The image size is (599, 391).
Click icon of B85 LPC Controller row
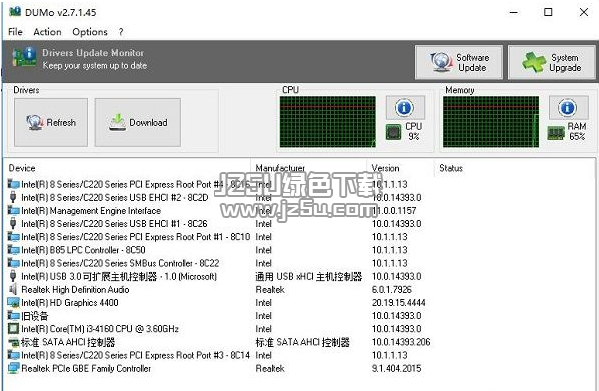click(x=13, y=250)
